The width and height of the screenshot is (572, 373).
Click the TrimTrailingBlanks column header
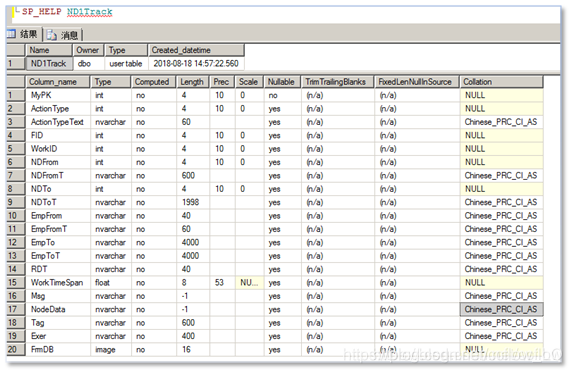pyautogui.click(x=337, y=82)
